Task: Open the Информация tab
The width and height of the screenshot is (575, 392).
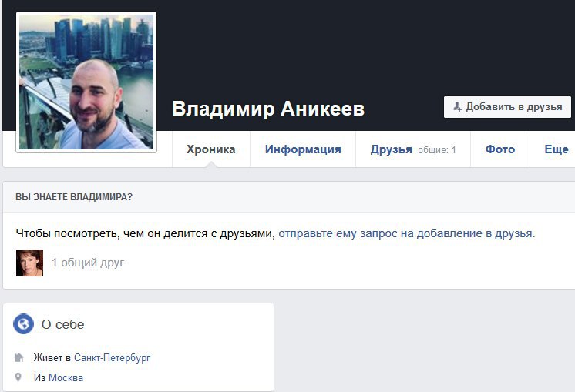Action: [303, 149]
